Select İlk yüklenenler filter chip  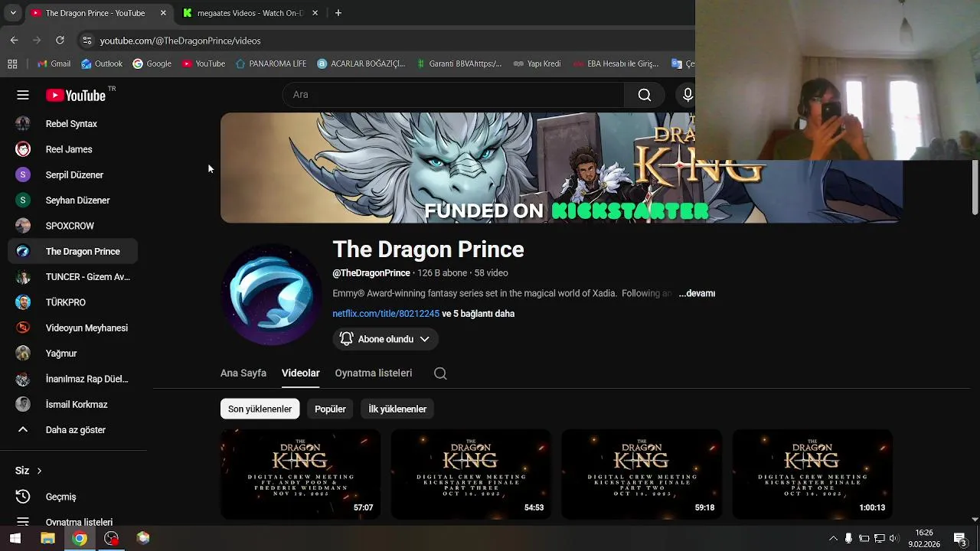pyautogui.click(x=397, y=409)
